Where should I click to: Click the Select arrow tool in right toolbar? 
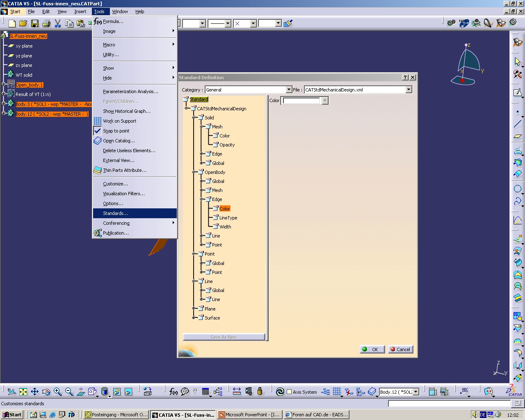point(518,62)
